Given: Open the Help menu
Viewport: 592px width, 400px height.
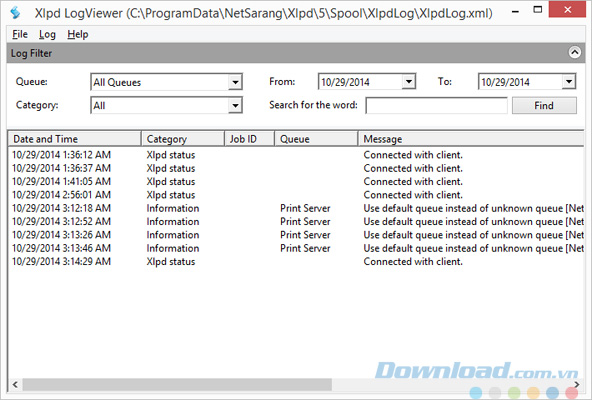Looking at the screenshot, I should point(78,34).
